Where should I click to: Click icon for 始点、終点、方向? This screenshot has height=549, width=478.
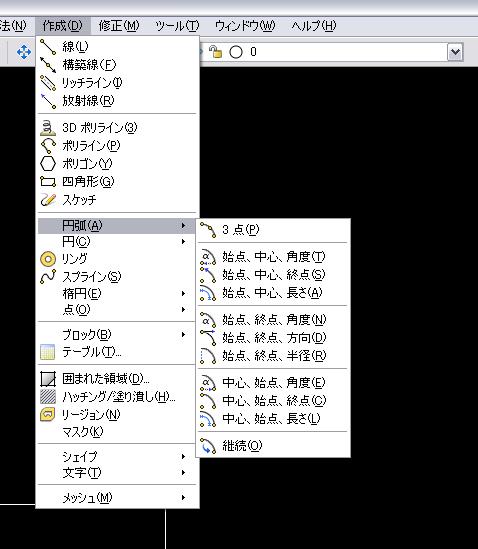pyautogui.click(x=208, y=338)
